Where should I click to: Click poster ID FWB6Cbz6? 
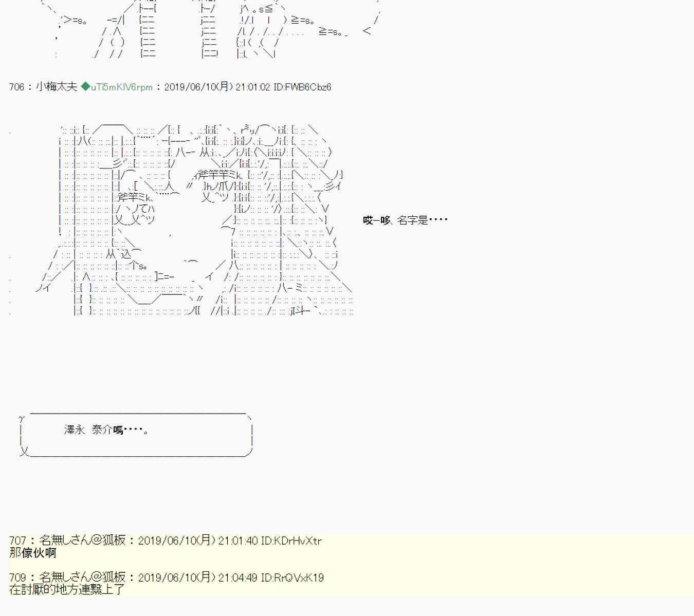click(302, 87)
